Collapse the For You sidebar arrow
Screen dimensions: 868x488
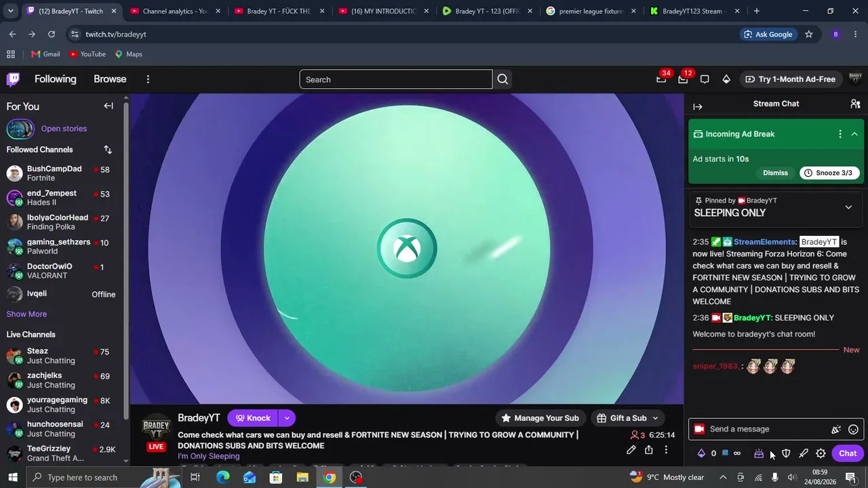(x=108, y=106)
